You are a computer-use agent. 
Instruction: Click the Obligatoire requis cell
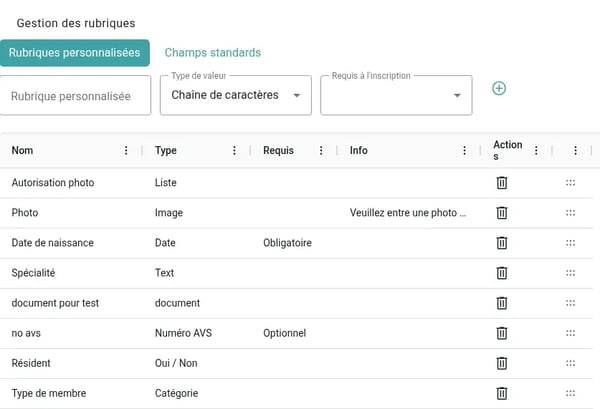287,243
